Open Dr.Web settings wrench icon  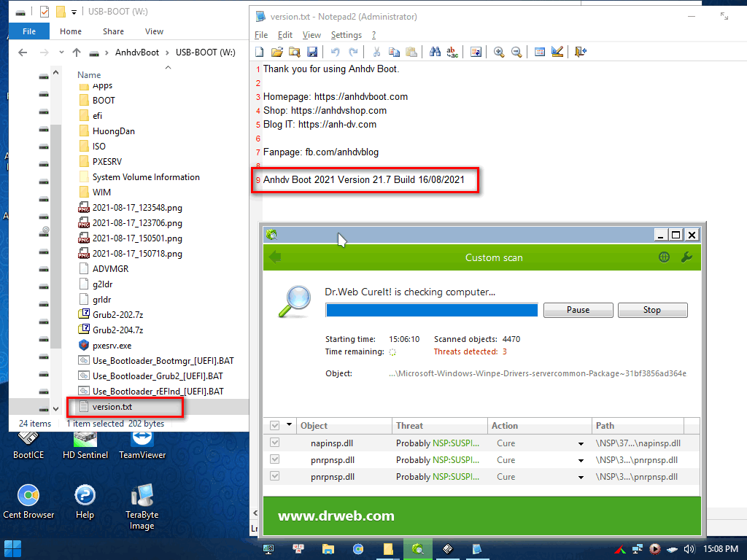(x=686, y=257)
